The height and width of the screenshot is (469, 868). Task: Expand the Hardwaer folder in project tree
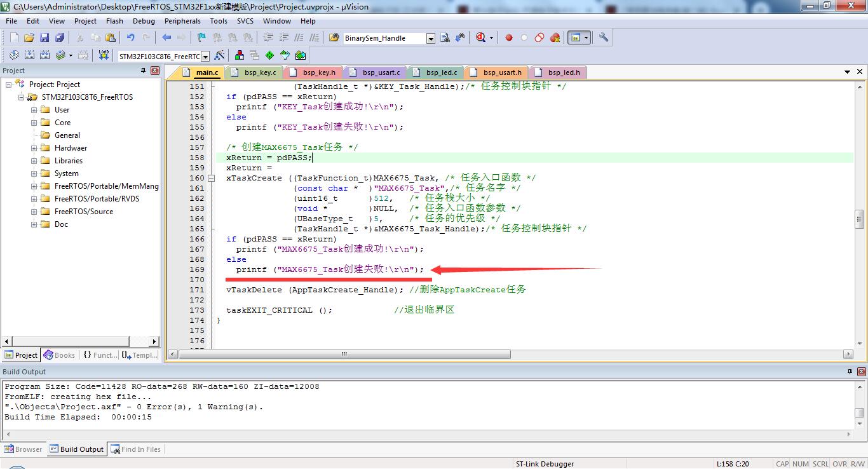[34, 148]
